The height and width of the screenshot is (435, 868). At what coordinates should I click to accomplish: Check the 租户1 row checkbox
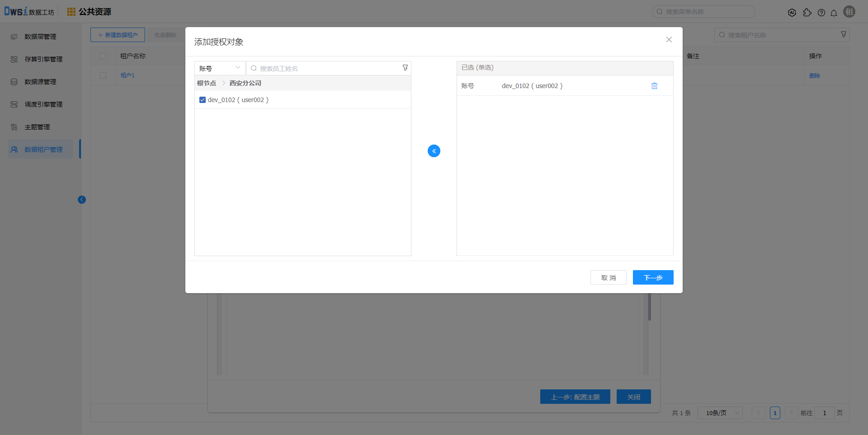[103, 75]
